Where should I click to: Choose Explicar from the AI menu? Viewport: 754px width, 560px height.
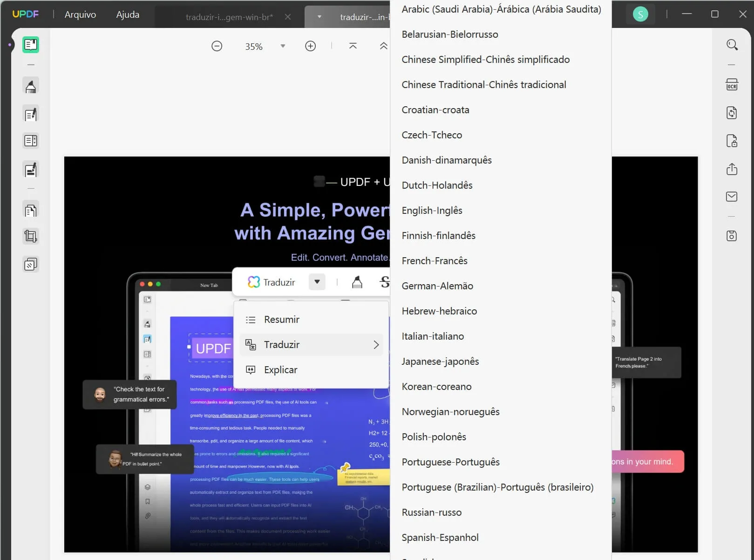(311, 370)
